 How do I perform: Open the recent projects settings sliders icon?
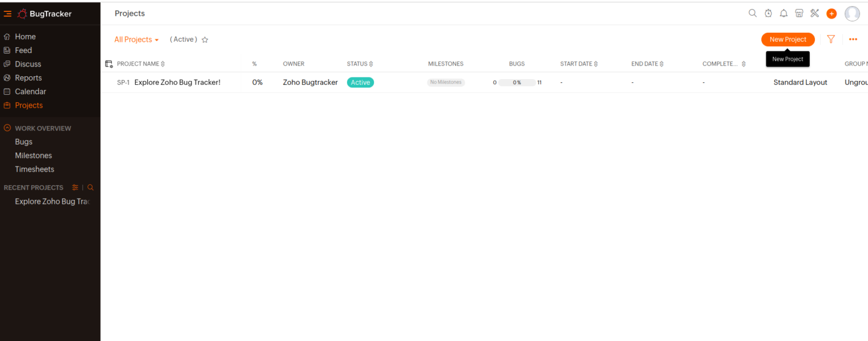[x=75, y=187]
